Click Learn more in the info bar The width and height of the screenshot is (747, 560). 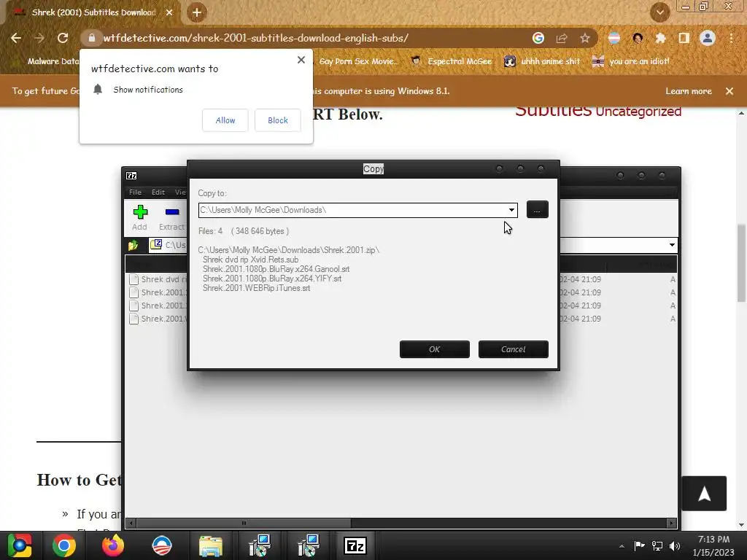(x=689, y=91)
